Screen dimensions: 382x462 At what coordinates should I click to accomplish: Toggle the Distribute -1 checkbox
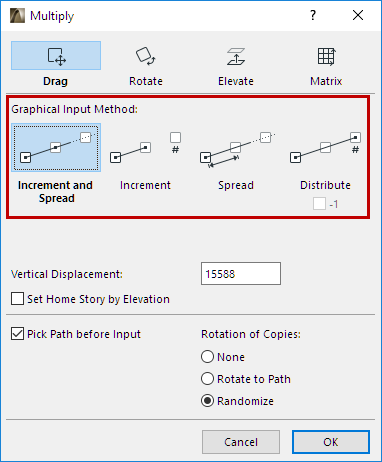(319, 204)
